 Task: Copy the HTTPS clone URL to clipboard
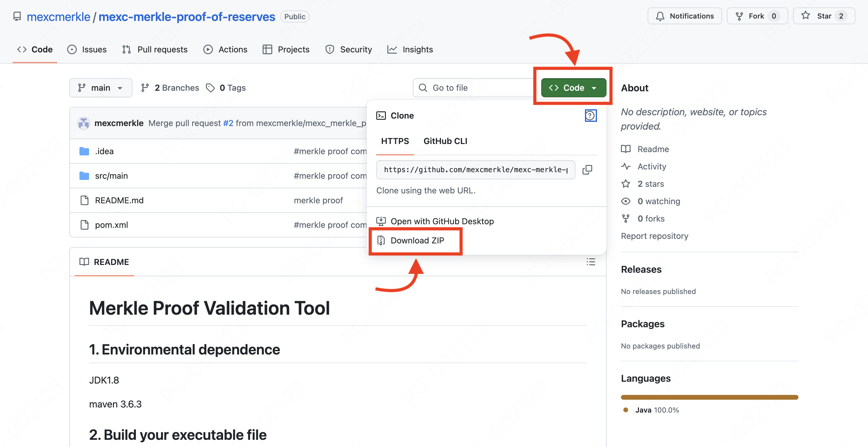click(x=587, y=170)
